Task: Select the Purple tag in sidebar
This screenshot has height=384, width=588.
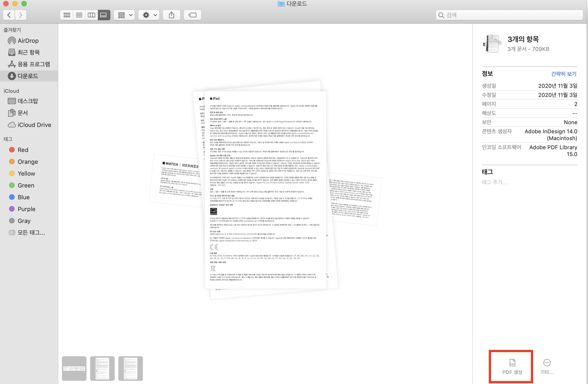Action: 26,209
